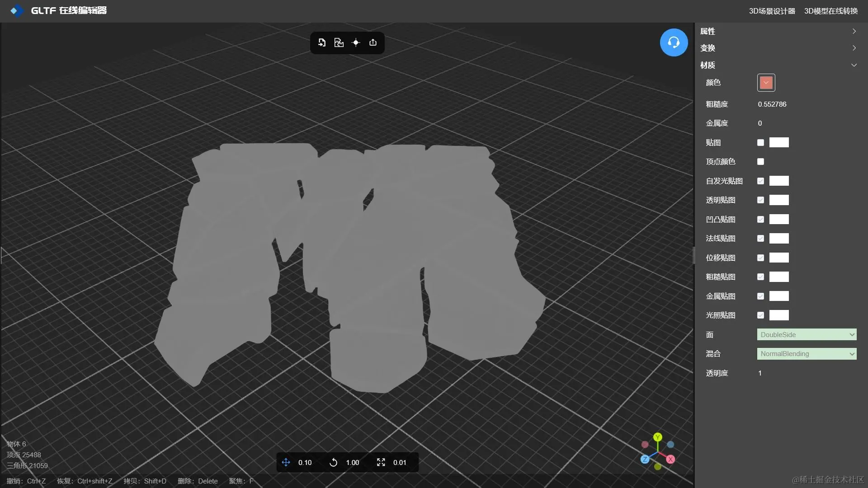Click the XYZ axis orientation gizmo
This screenshot has height=488, width=868.
click(658, 451)
